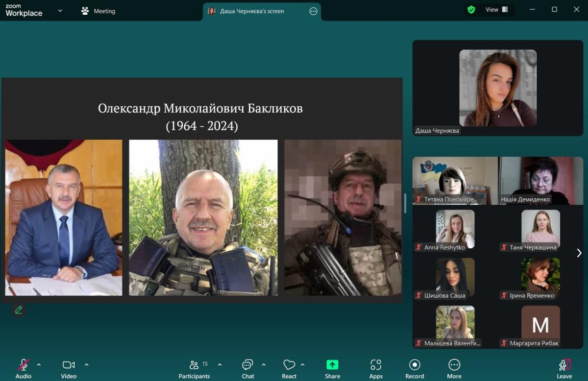This screenshot has width=588, height=381.
Task: Open the Chat panel
Action: 247,365
